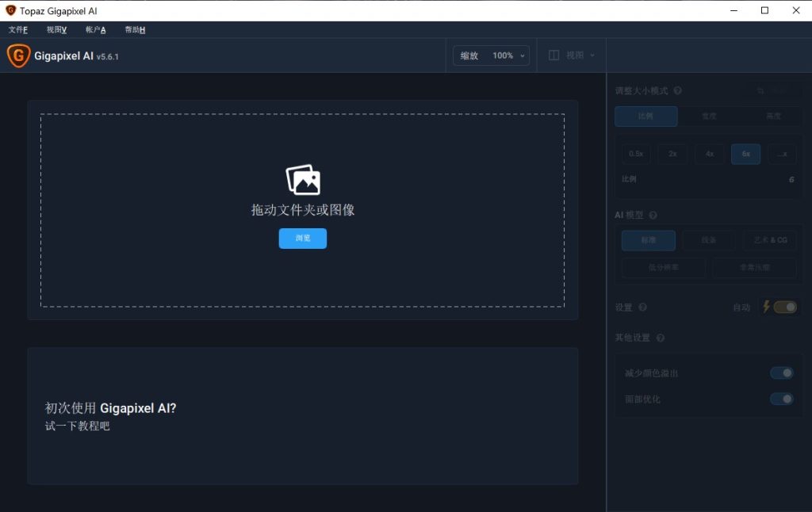This screenshot has height=512, width=812.
Task: Select the 标准 AI model
Action: point(649,240)
